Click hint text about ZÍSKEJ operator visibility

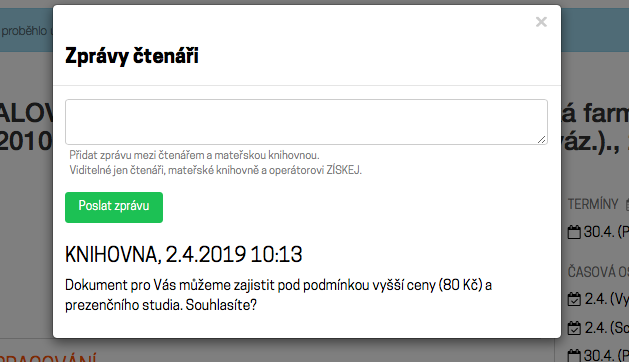coord(215,170)
